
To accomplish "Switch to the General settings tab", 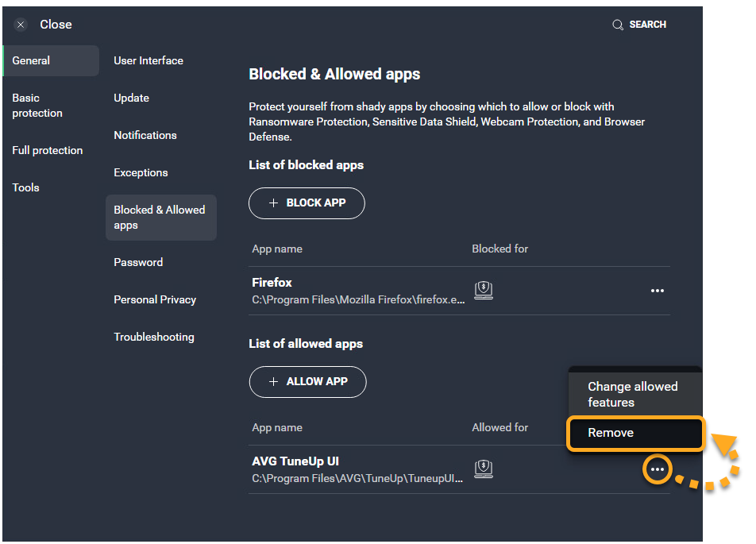I will click(x=32, y=61).
